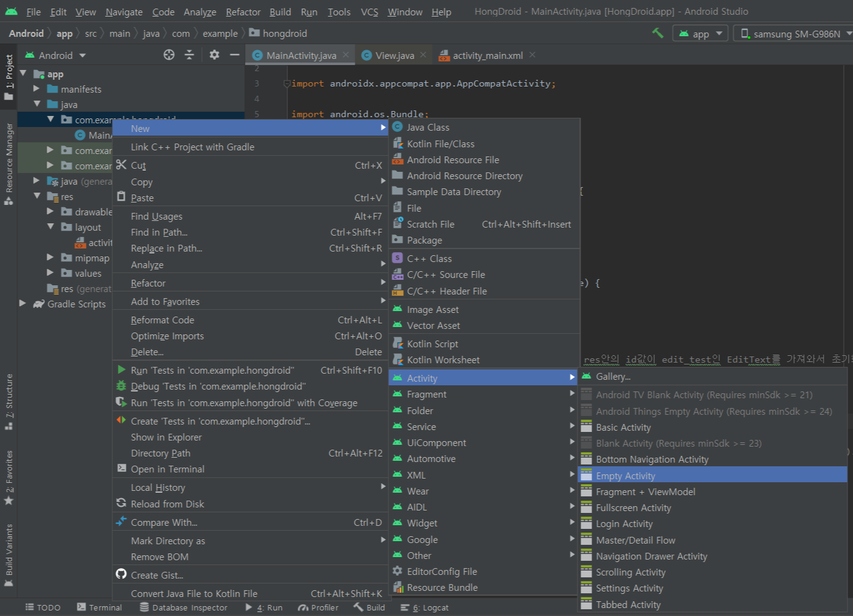853x616 pixels.
Task: Select Empty Activity template
Action: pyautogui.click(x=712, y=475)
